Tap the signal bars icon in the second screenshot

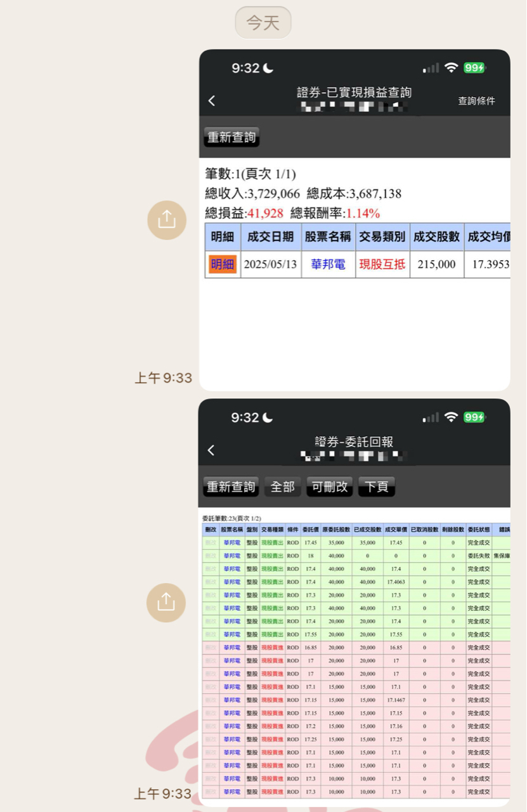(431, 417)
